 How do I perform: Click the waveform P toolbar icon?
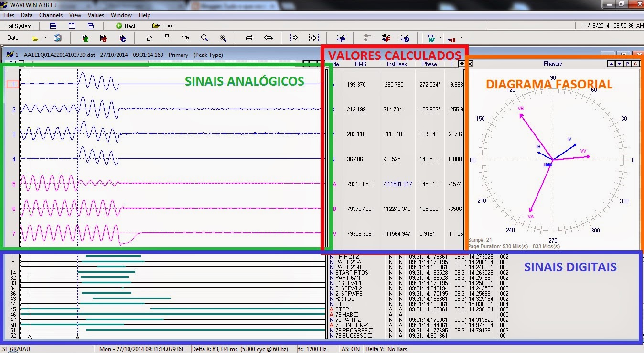341,38
